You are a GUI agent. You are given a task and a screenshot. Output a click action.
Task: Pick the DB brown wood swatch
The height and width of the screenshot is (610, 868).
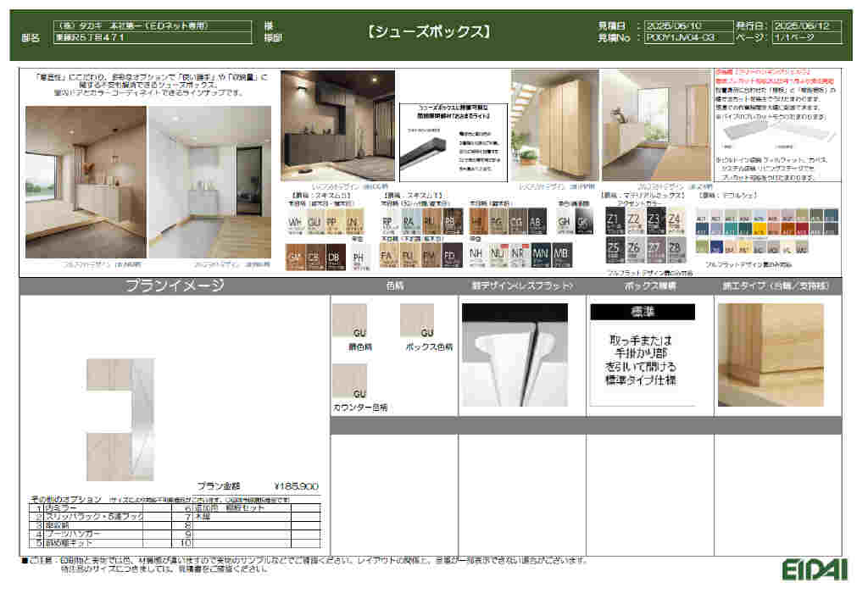tap(333, 255)
